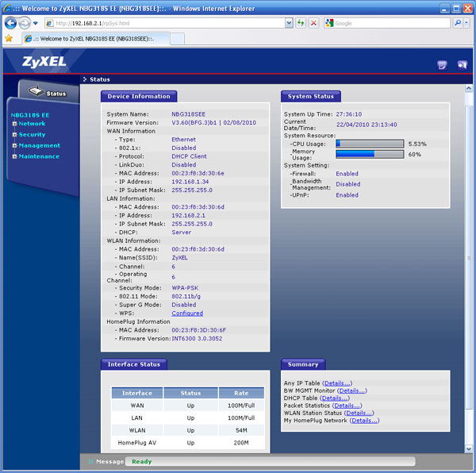This screenshot has height=473, width=476.
Task: Click the Memory Usage progress bar
Action: click(x=370, y=154)
